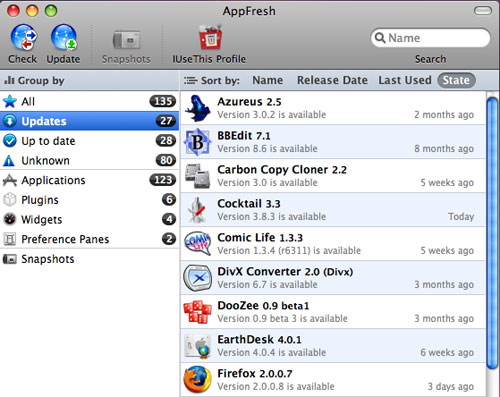
Task: Select the BBEdit 7.1 row title
Action: coord(244,136)
